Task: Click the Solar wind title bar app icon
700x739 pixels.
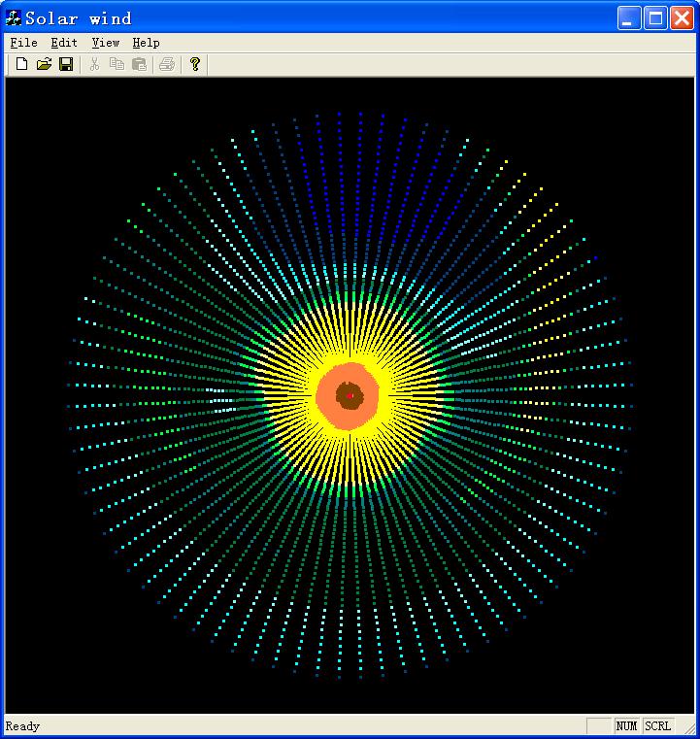Action: 14,17
